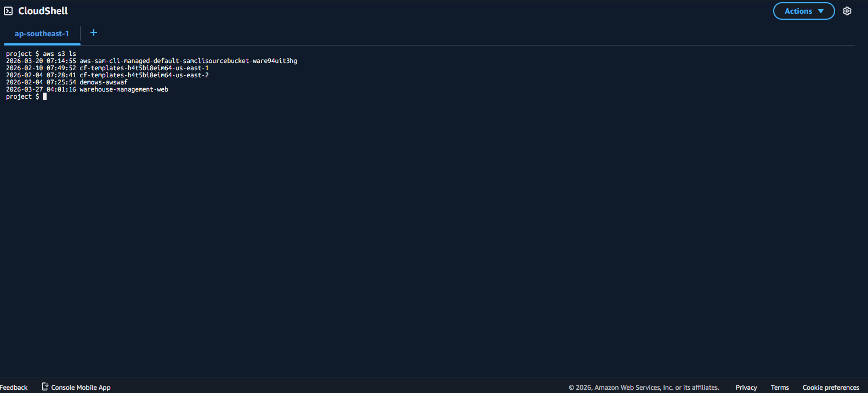This screenshot has width=868, height=393.
Task: Click timestamp 2026-03-27 04:01:16
Action: (x=41, y=89)
